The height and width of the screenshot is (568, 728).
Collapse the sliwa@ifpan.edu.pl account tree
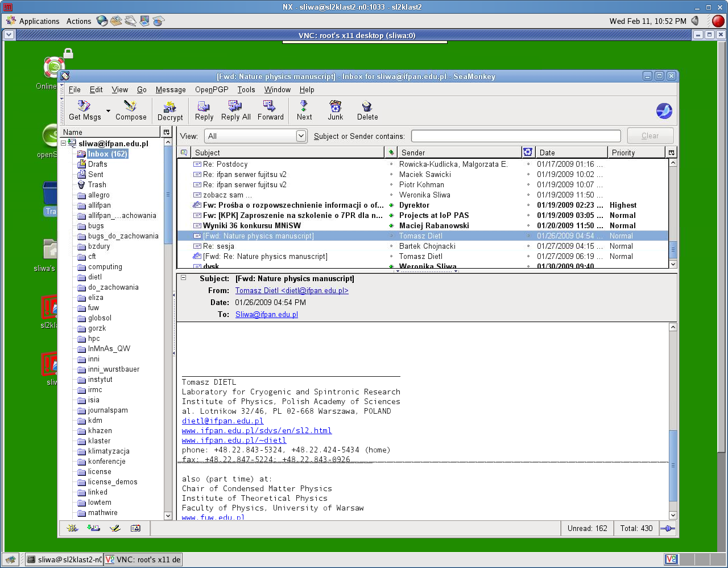pos(64,143)
